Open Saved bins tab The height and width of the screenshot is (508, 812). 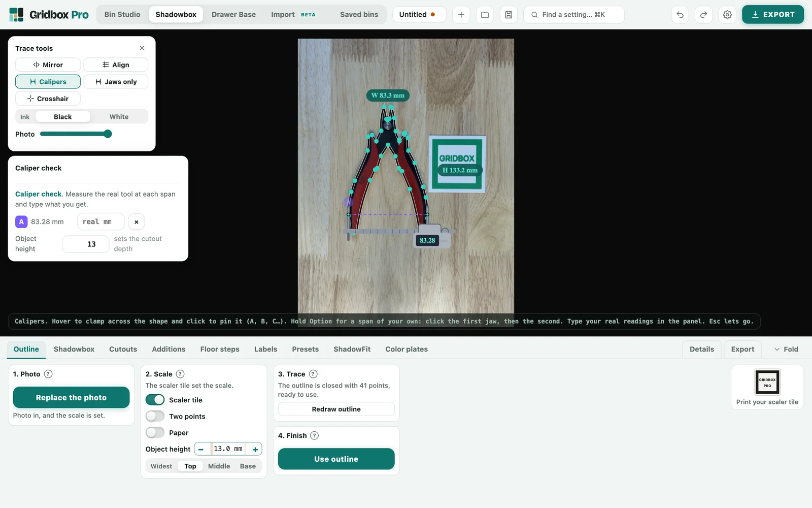pyautogui.click(x=359, y=15)
